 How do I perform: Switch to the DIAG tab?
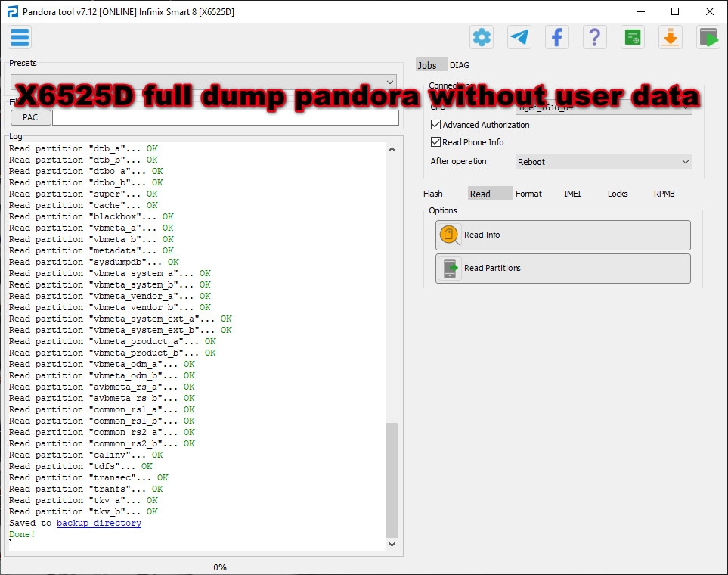tap(460, 66)
